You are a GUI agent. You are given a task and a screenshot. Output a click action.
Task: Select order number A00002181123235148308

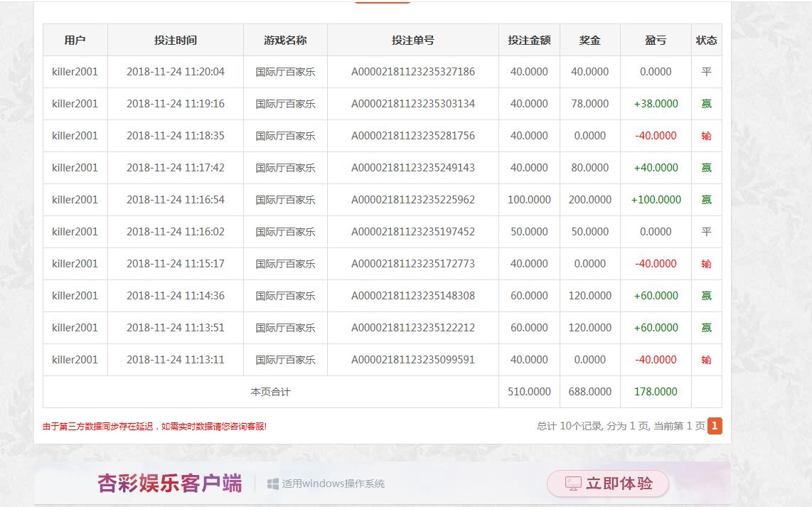coord(412,296)
